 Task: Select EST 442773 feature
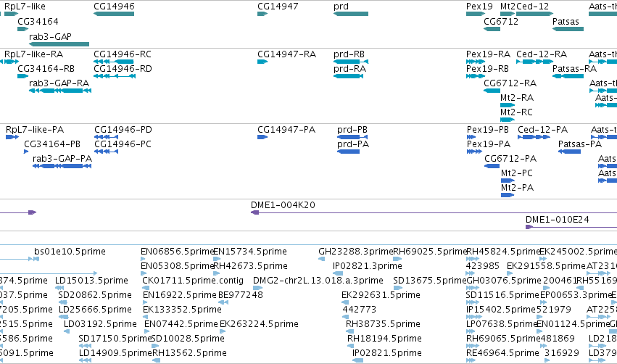(x=346, y=317)
